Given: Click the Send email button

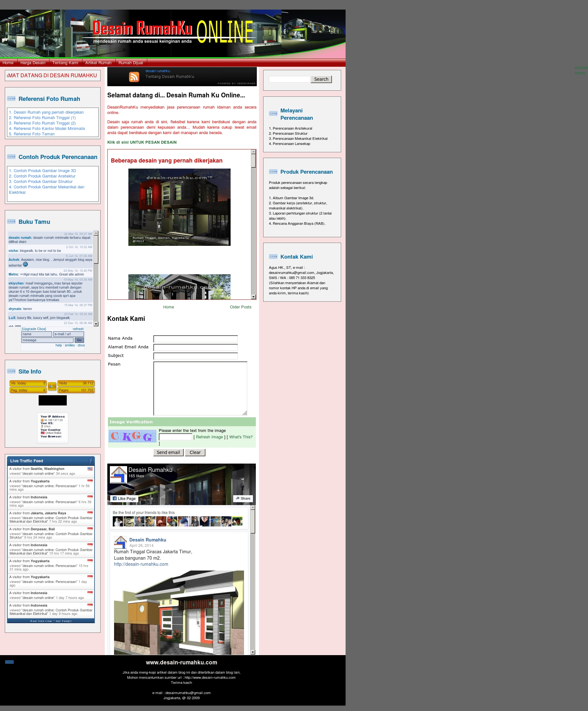Looking at the screenshot, I should point(168,453).
